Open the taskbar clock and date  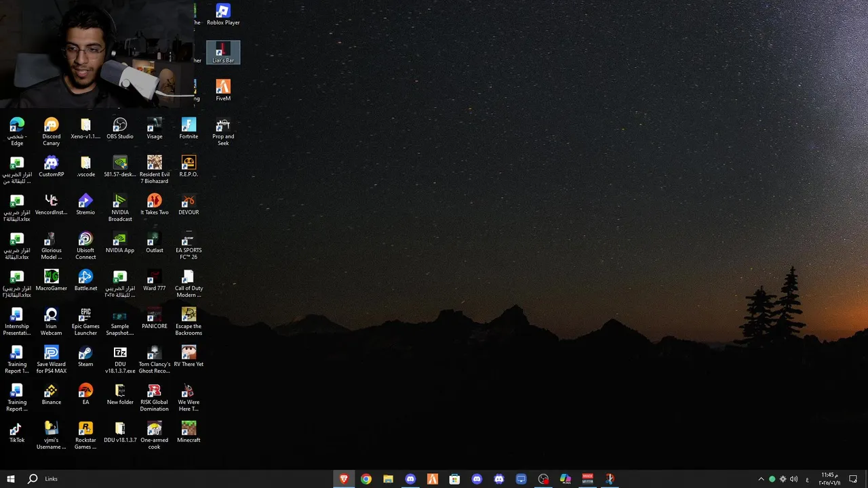pos(829,479)
